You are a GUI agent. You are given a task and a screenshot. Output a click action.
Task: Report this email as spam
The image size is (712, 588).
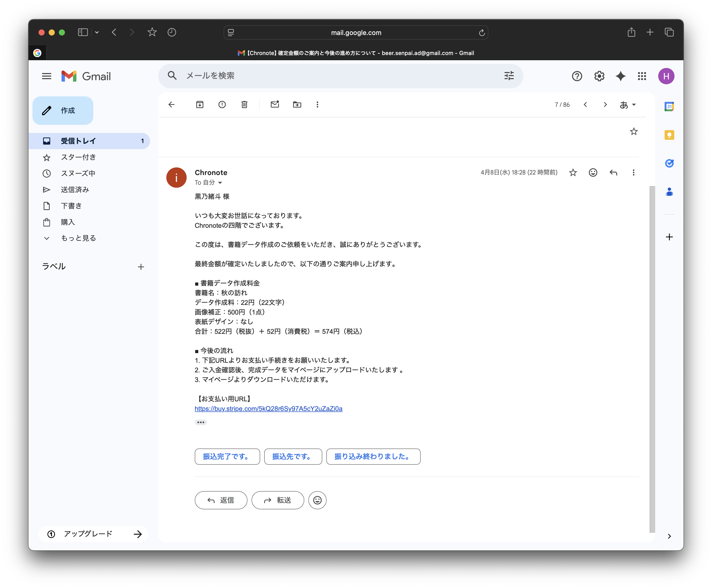[x=222, y=105]
